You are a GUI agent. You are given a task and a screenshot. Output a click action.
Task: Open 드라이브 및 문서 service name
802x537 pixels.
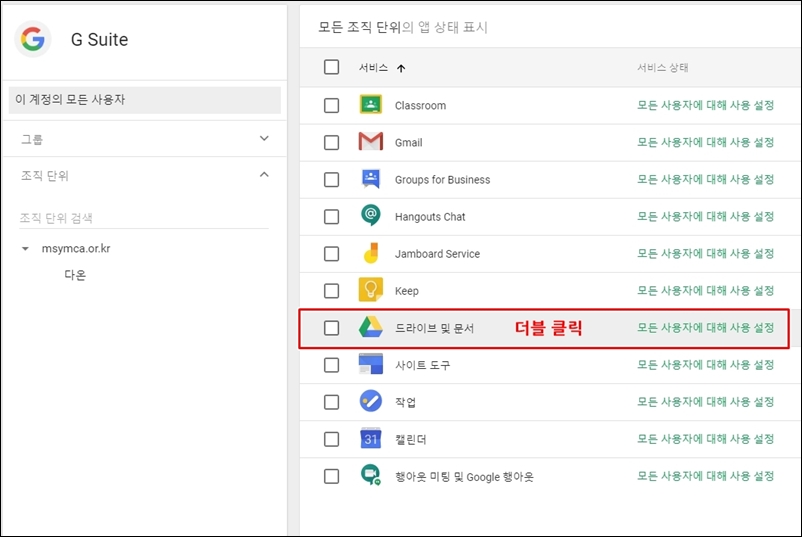(x=434, y=328)
